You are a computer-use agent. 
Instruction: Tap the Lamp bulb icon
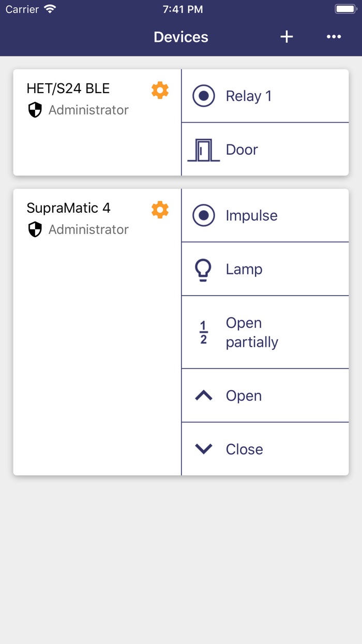click(x=203, y=269)
